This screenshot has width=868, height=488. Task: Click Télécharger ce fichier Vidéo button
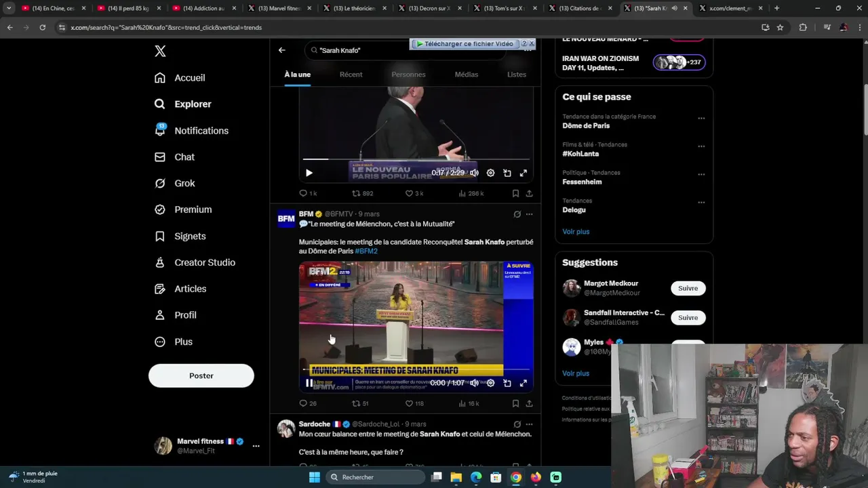tap(465, 43)
